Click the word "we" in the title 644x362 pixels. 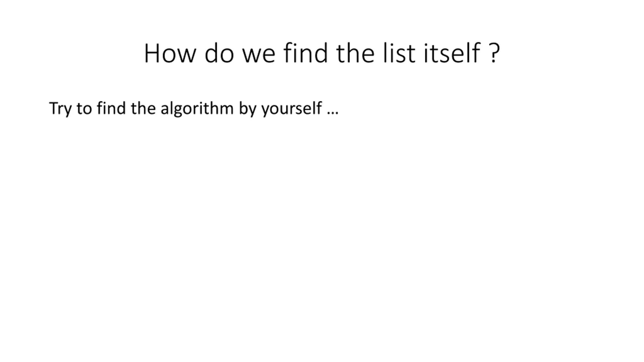(259, 56)
